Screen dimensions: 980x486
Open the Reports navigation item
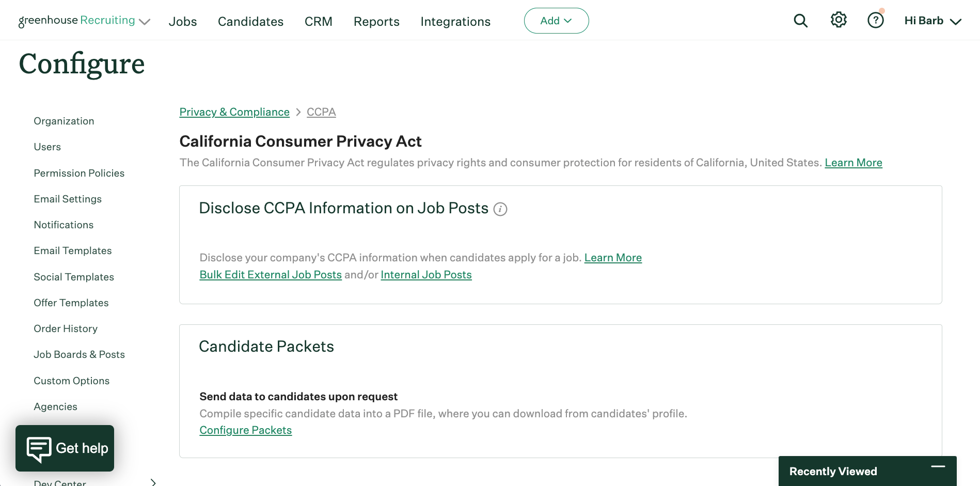tap(376, 22)
